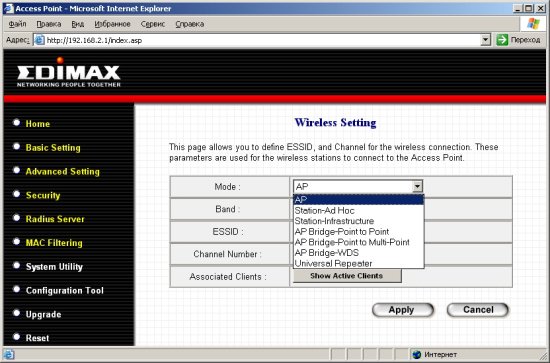Open the Избранное menu
The height and width of the screenshot is (363, 550).
[x=112, y=24]
